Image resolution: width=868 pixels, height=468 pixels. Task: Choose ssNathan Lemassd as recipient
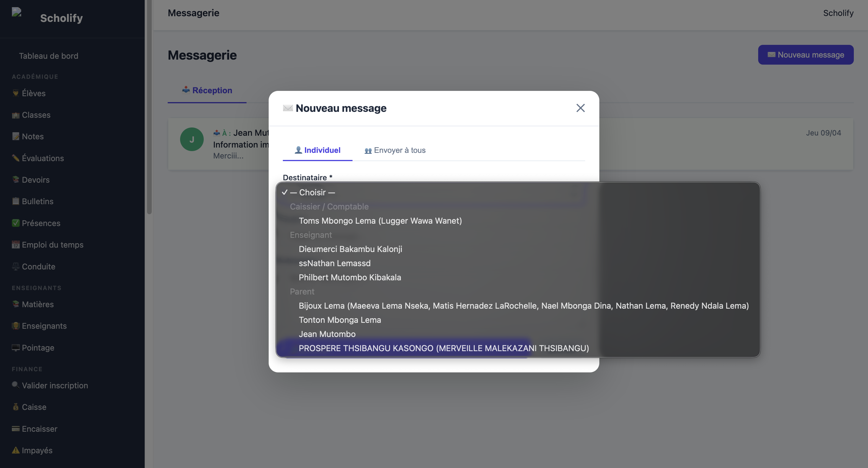click(518, 263)
